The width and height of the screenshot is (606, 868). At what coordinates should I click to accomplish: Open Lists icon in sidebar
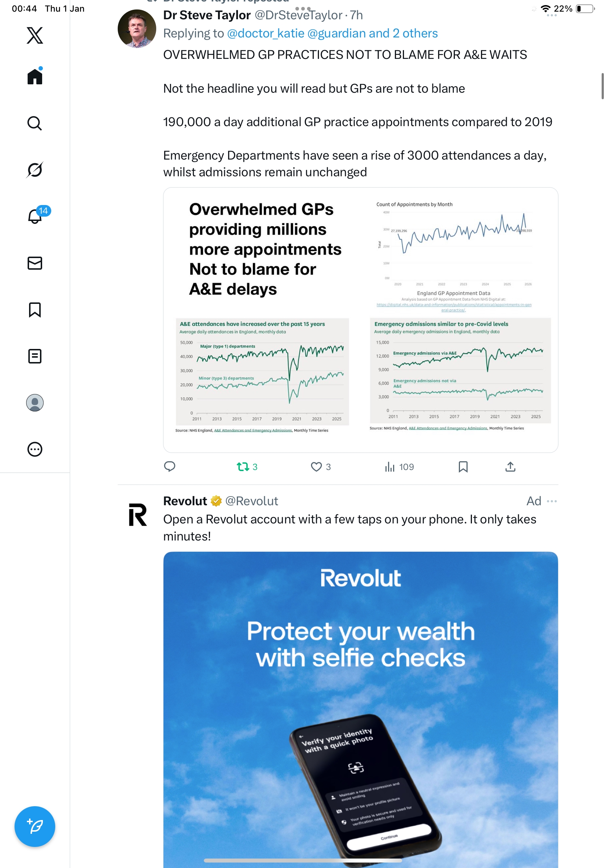point(35,356)
